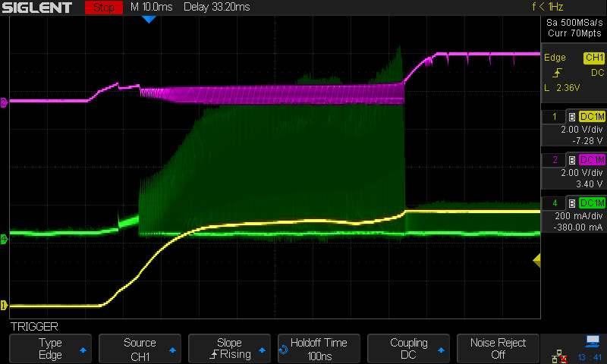The image size is (607, 364).
Task: Click the blue arrow on Type Edge button
Action: pos(83,350)
